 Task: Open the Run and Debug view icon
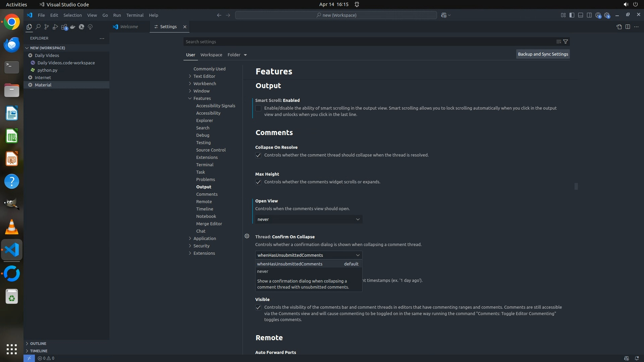point(55,27)
